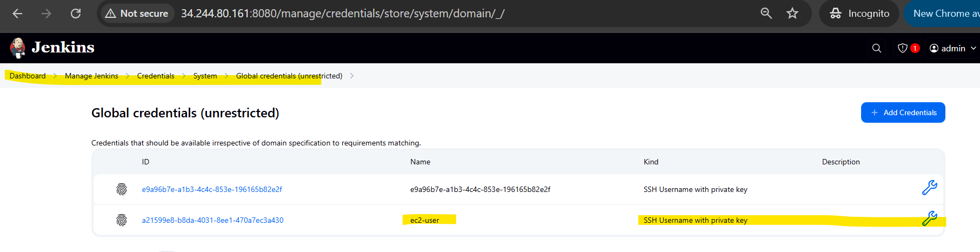
Task: Open the Not secure site info badge
Action: tap(137, 14)
